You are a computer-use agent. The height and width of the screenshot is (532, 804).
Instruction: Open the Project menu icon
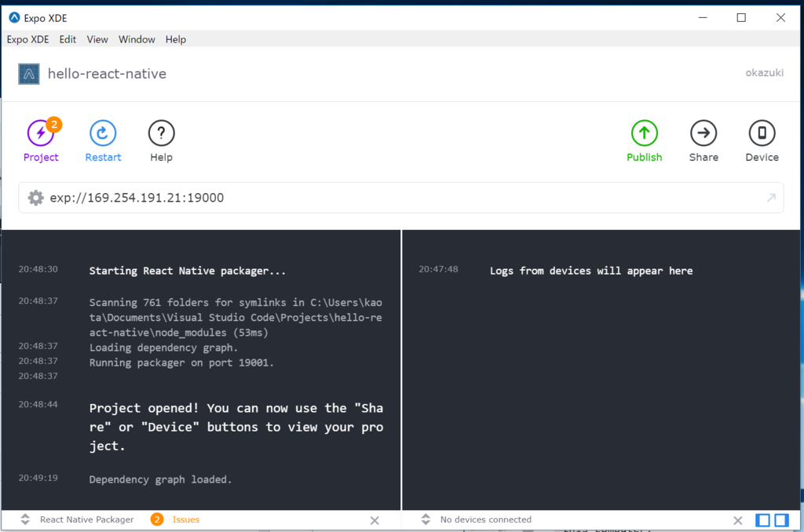41,133
